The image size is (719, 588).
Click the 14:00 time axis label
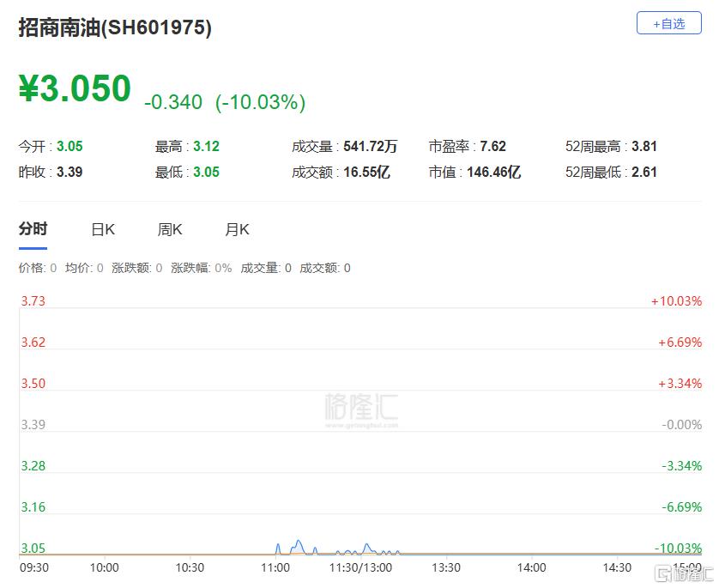[x=531, y=567]
